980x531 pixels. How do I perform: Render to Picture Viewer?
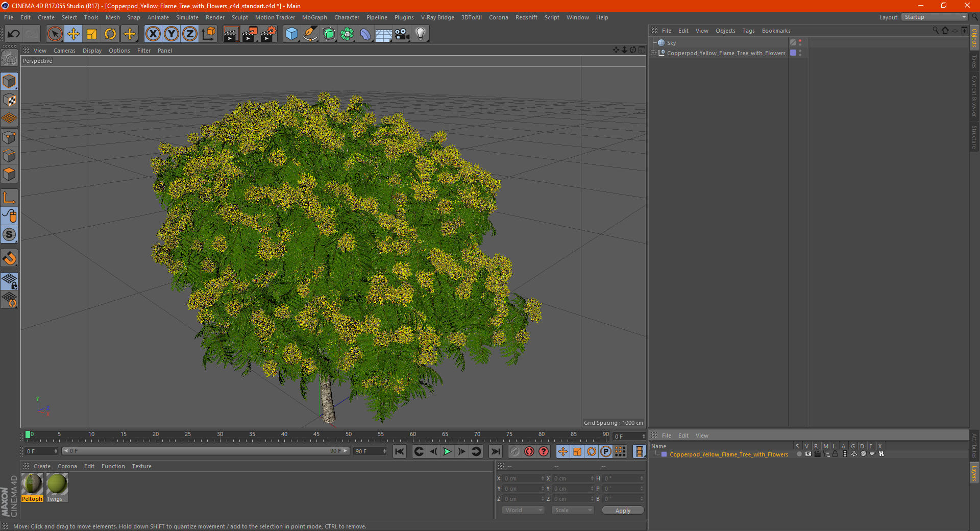[x=250, y=34]
